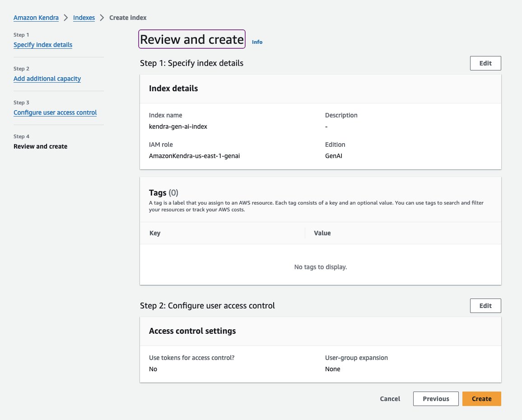Viewport: 522px width, 420px height.
Task: Select index name kendra-gen-ai-index text
Action: click(178, 126)
